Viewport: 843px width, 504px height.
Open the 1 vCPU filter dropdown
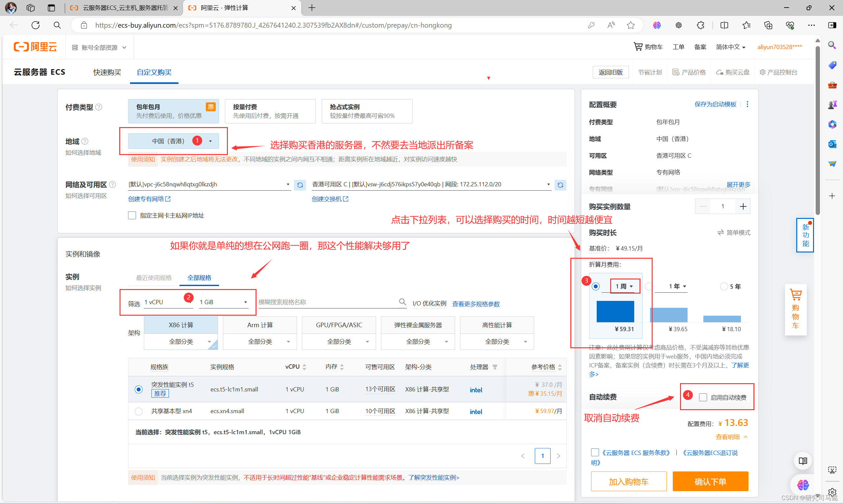(169, 302)
